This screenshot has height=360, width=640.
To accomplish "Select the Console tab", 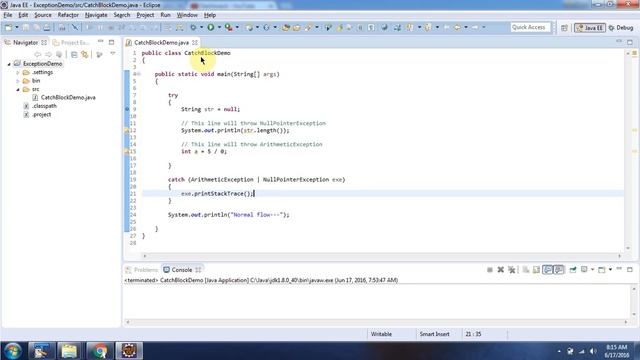I will point(182,270).
